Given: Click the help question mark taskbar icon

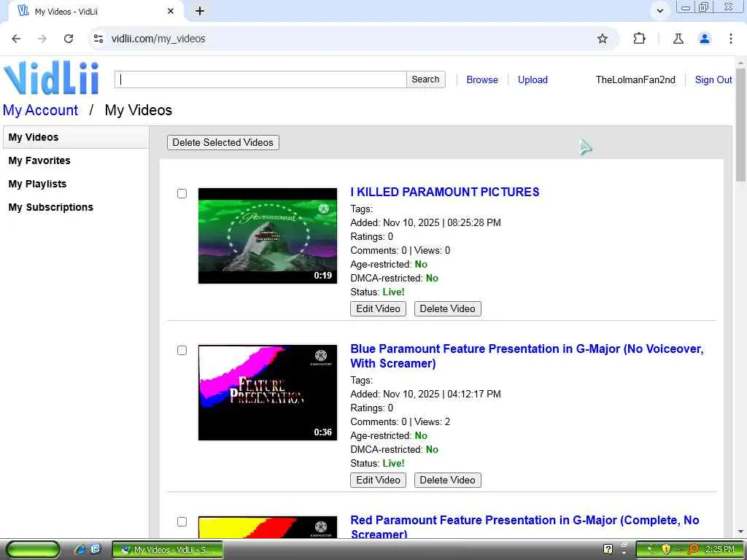Looking at the screenshot, I should click(608, 549).
